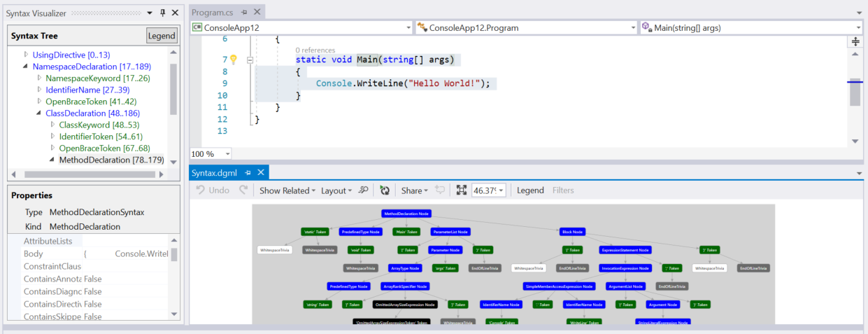Image resolution: width=868 pixels, height=334 pixels.
Task: Click Legend in the DGML toolbar
Action: pyautogui.click(x=529, y=190)
